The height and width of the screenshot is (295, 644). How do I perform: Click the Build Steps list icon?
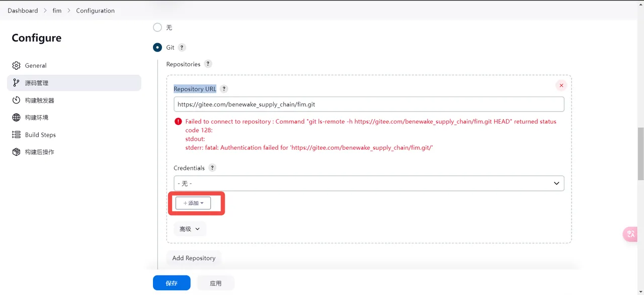click(16, 135)
